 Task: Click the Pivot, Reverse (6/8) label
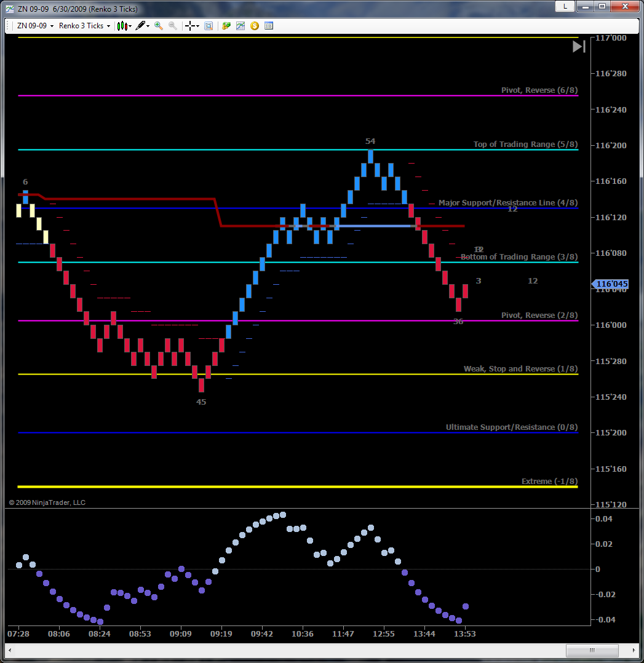point(539,90)
